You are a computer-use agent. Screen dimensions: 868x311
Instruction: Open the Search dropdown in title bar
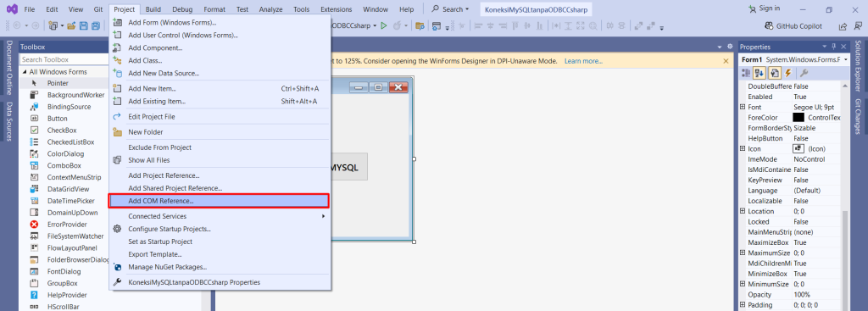point(467,9)
